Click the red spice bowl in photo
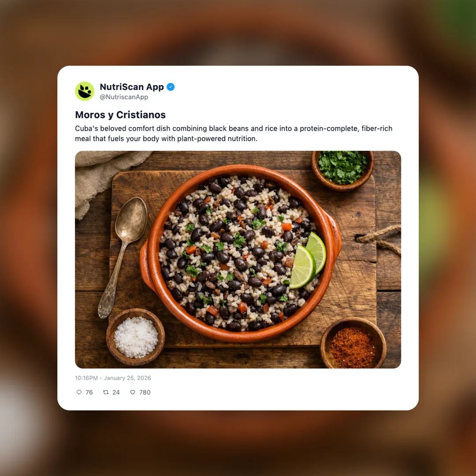 pos(353,343)
